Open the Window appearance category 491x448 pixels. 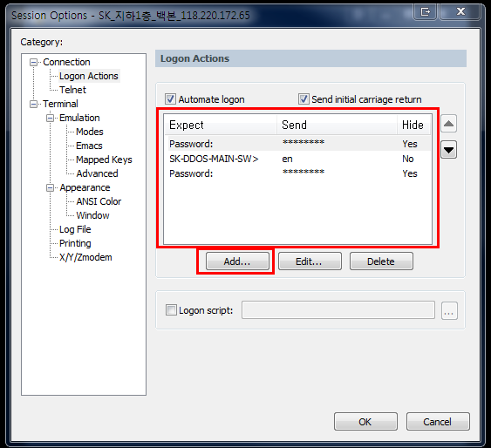(x=92, y=215)
